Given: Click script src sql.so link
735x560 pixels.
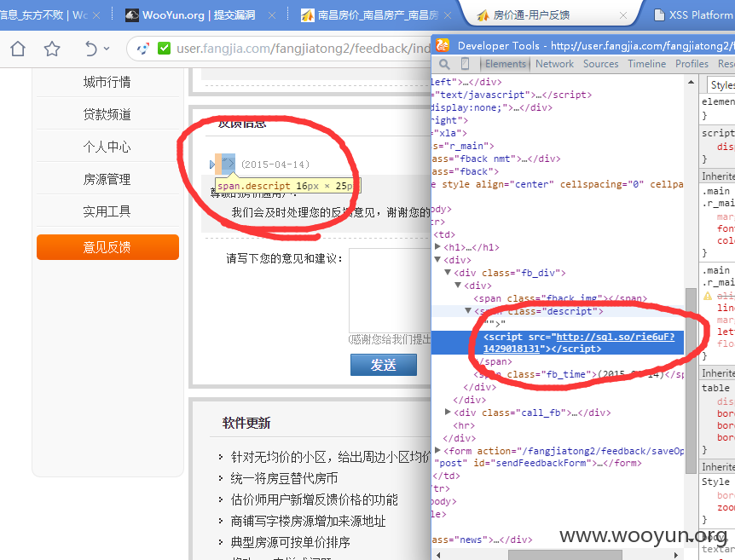Looking at the screenshot, I should [579, 343].
